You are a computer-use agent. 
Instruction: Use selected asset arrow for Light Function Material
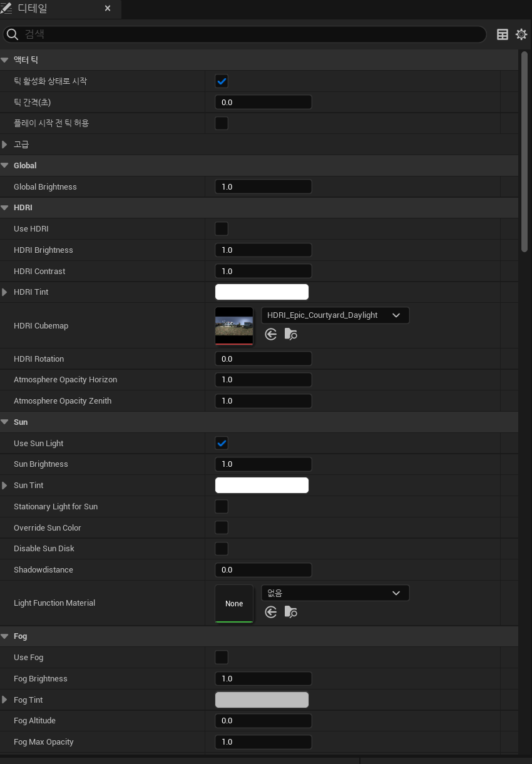(x=271, y=612)
